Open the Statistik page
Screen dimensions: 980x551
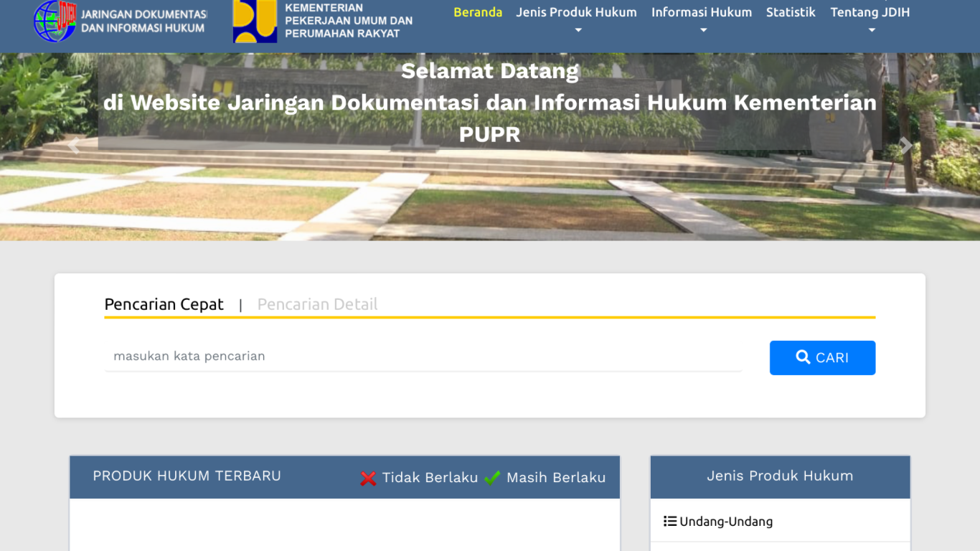coord(791,12)
